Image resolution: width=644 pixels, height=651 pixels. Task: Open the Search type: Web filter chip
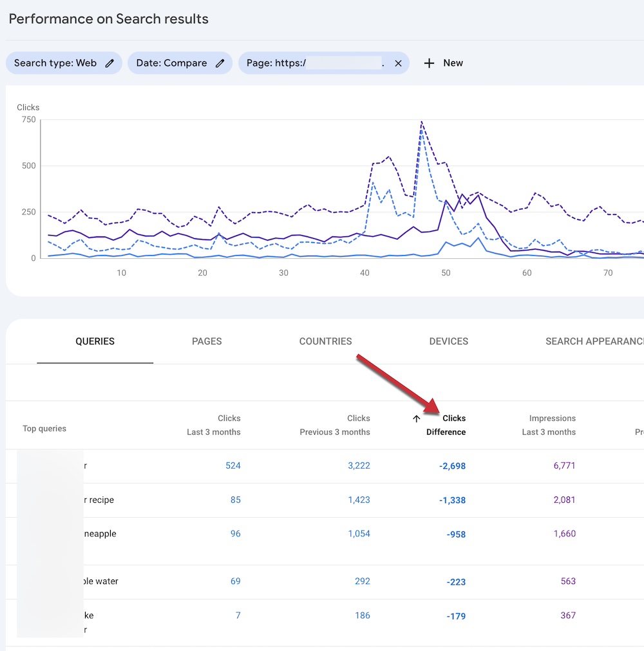click(x=55, y=63)
